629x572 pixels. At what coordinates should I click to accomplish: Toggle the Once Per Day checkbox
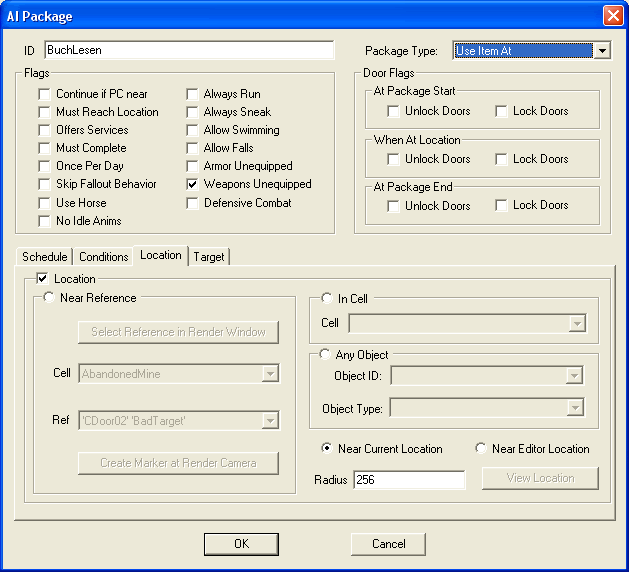click(x=45, y=166)
